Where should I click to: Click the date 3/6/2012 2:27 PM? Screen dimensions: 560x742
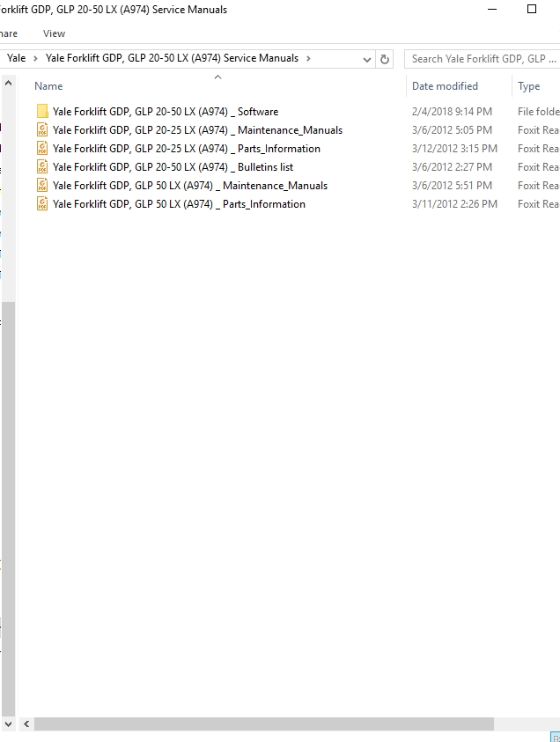pyautogui.click(x=452, y=167)
